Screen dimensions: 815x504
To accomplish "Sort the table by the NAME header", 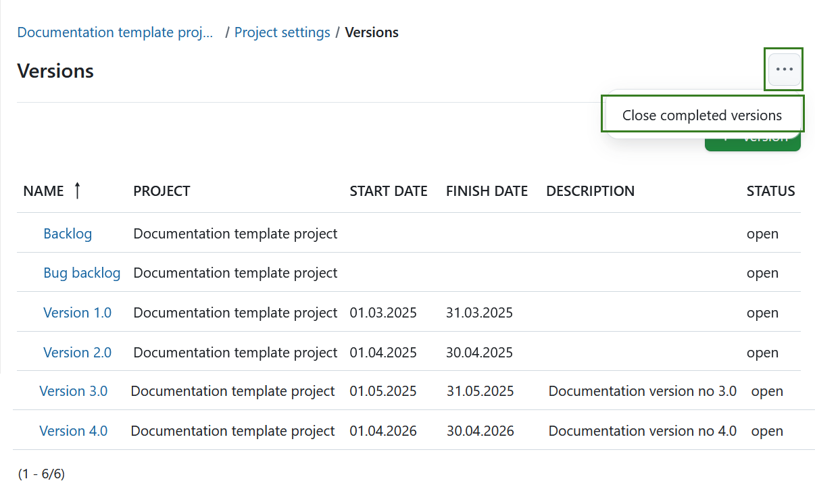I will pyautogui.click(x=43, y=191).
